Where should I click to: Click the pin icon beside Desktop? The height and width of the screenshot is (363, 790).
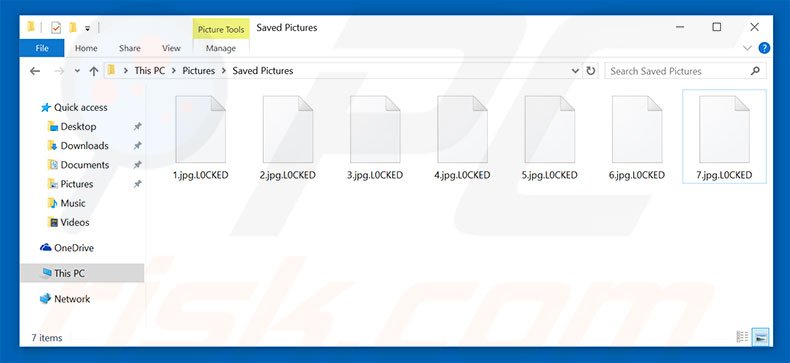click(137, 127)
